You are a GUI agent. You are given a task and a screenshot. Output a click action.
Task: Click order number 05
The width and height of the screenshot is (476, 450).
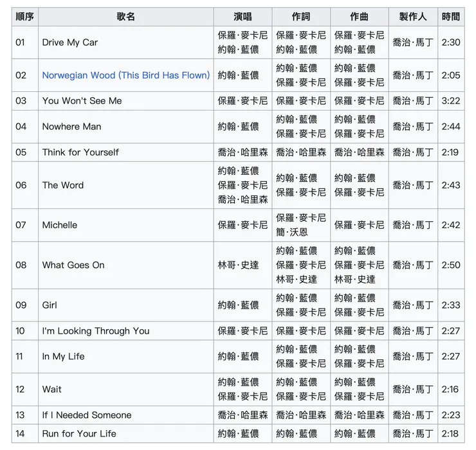point(21,152)
